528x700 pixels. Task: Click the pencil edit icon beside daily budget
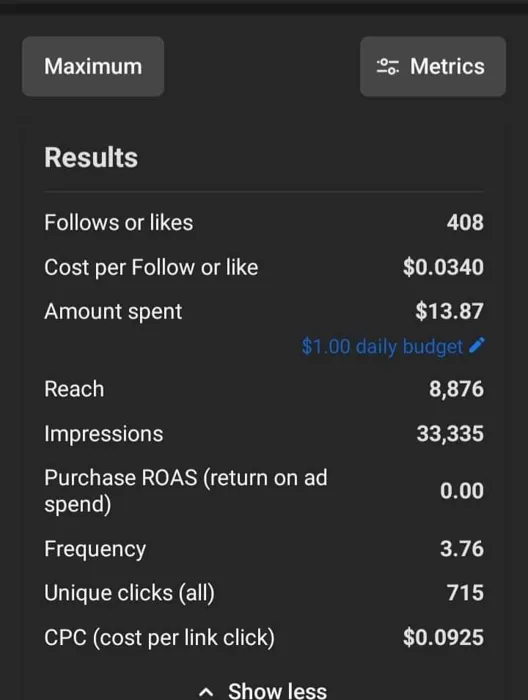477,346
